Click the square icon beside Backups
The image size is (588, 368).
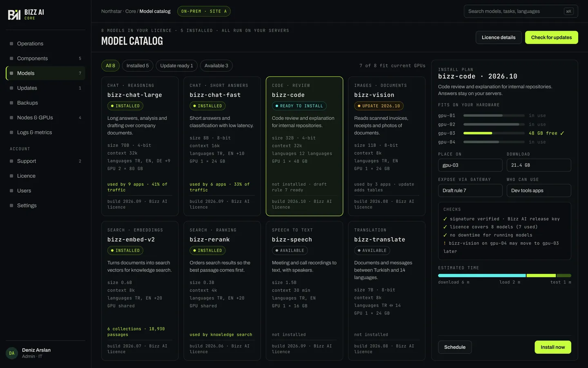pos(11,103)
